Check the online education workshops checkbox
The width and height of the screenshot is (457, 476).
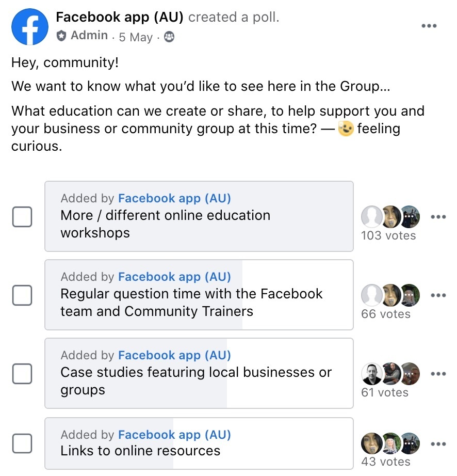point(22,217)
